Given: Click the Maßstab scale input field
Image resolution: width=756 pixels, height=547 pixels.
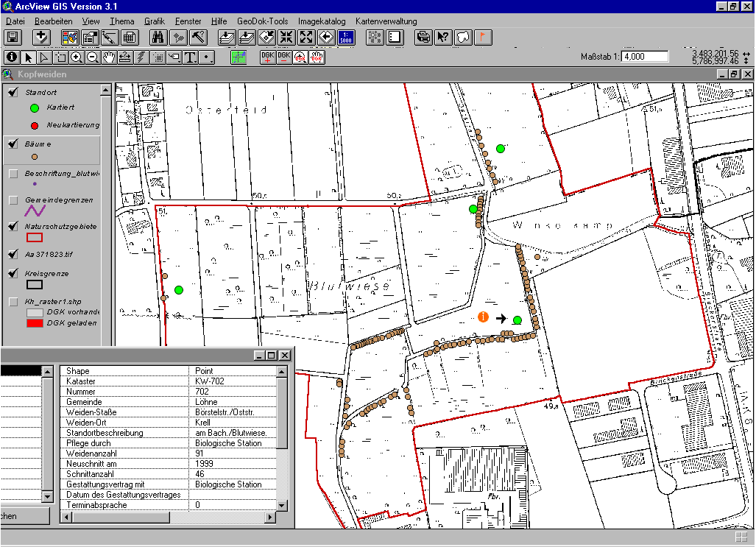Looking at the screenshot, I should pyautogui.click(x=645, y=57).
